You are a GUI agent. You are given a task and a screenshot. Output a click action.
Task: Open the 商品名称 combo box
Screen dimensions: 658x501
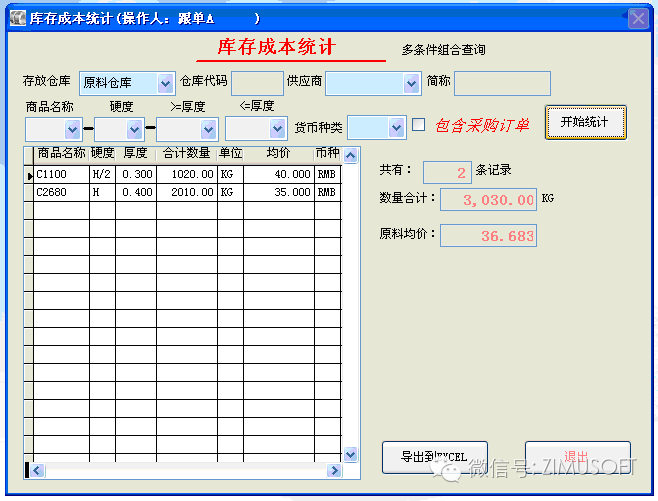[72, 129]
